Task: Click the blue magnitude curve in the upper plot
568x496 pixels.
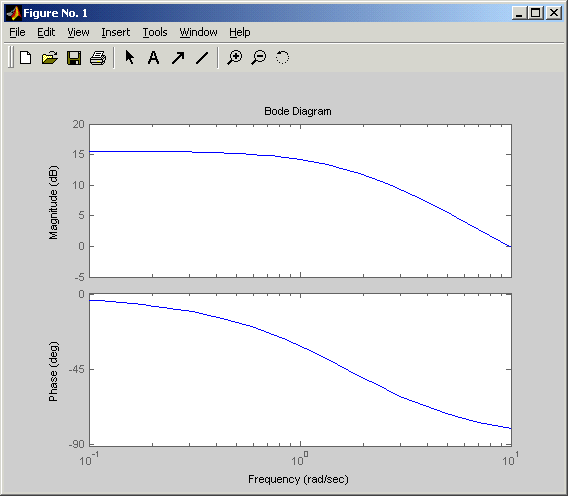Action: coord(300,159)
